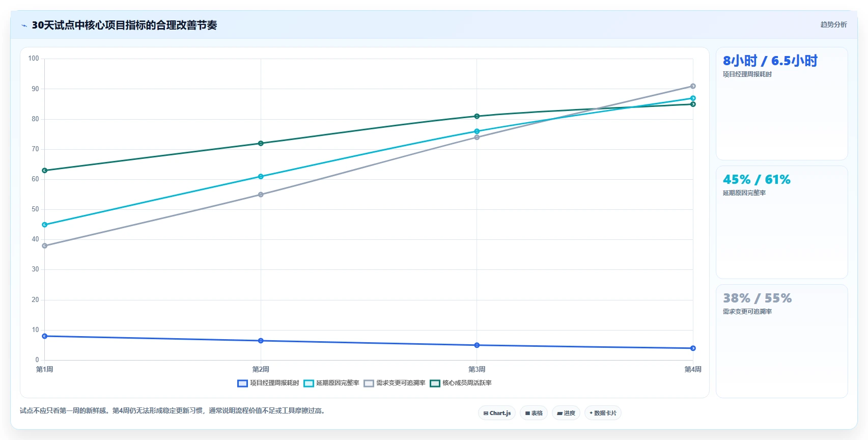Screen dimensions: 868x440
Task: Click the 第2周 point on the cyan line
Action: click(x=261, y=177)
